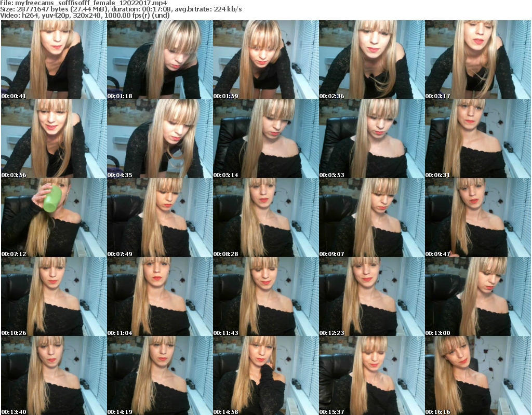
Task: Select the thumbnail timestamped 00:03:17
Action: click(478, 60)
